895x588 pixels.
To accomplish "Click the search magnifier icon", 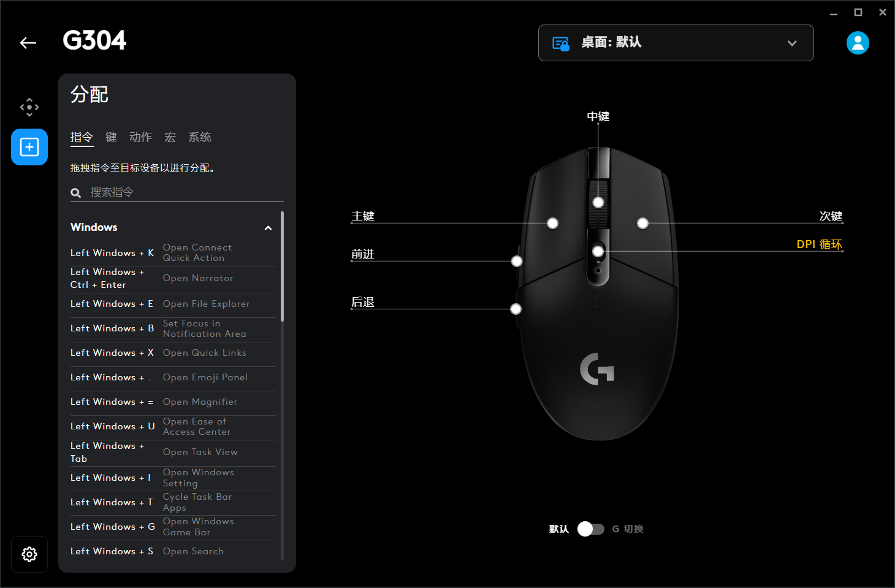I will [76, 193].
